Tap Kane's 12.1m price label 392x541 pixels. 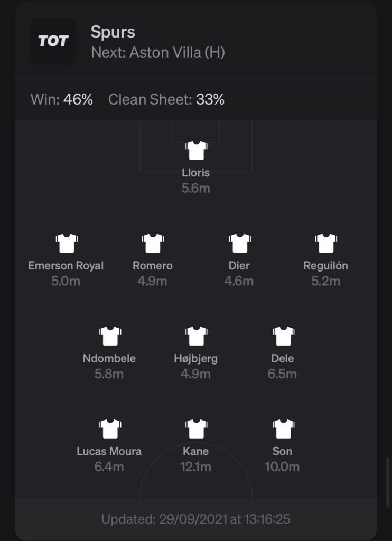[195, 467]
